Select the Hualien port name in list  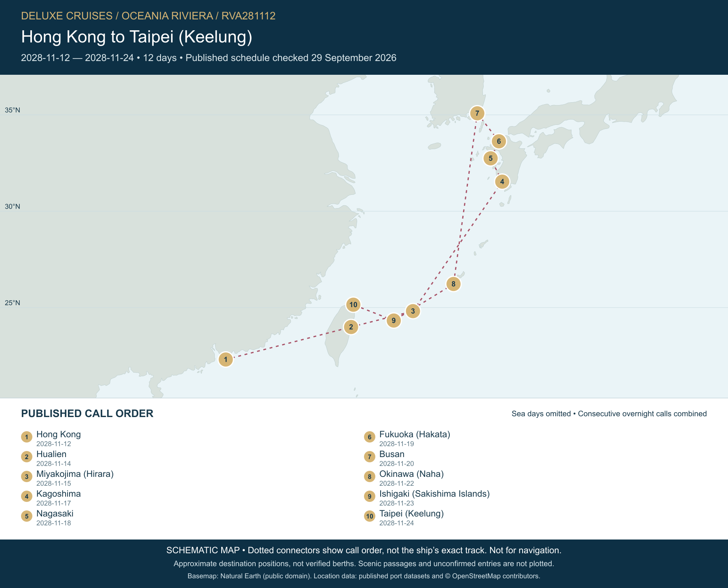pyautogui.click(x=51, y=454)
